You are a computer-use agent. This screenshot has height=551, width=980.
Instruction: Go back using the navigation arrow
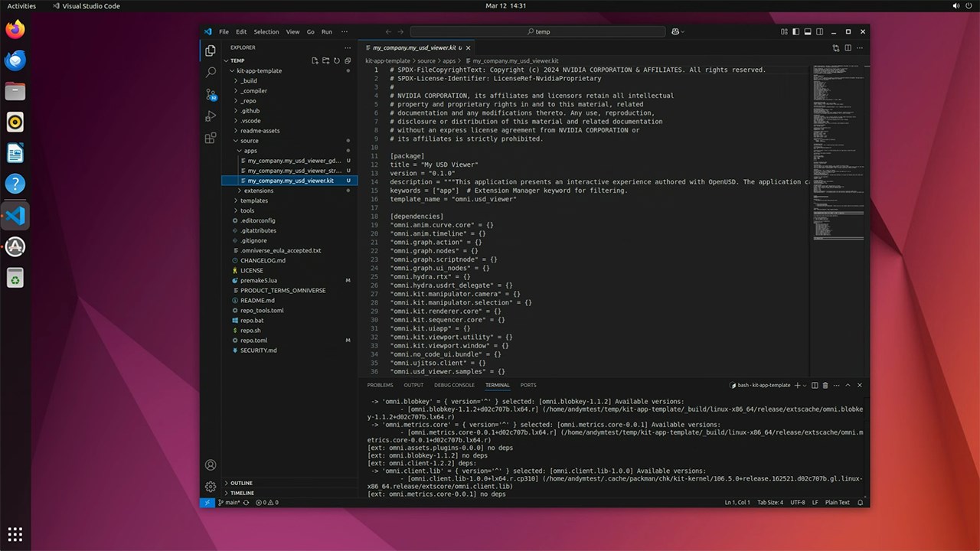[x=388, y=31]
